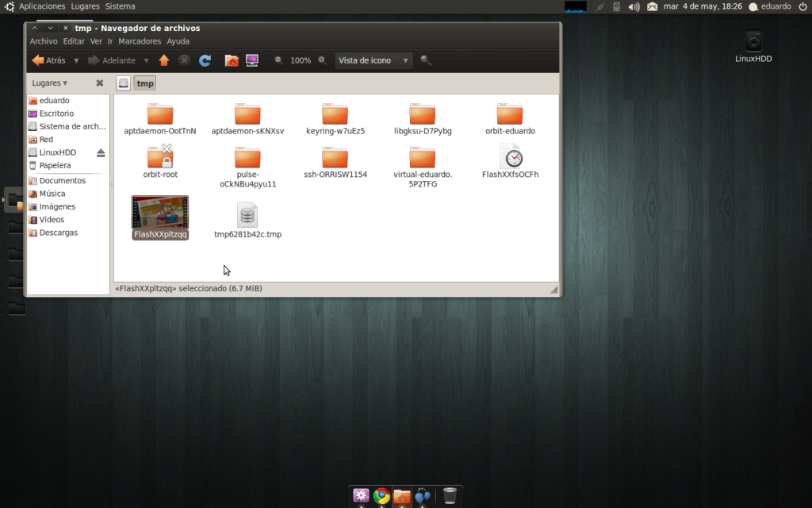Select the libgksu-D7Pybg folder
The width and height of the screenshot is (812, 508).
pos(423,119)
